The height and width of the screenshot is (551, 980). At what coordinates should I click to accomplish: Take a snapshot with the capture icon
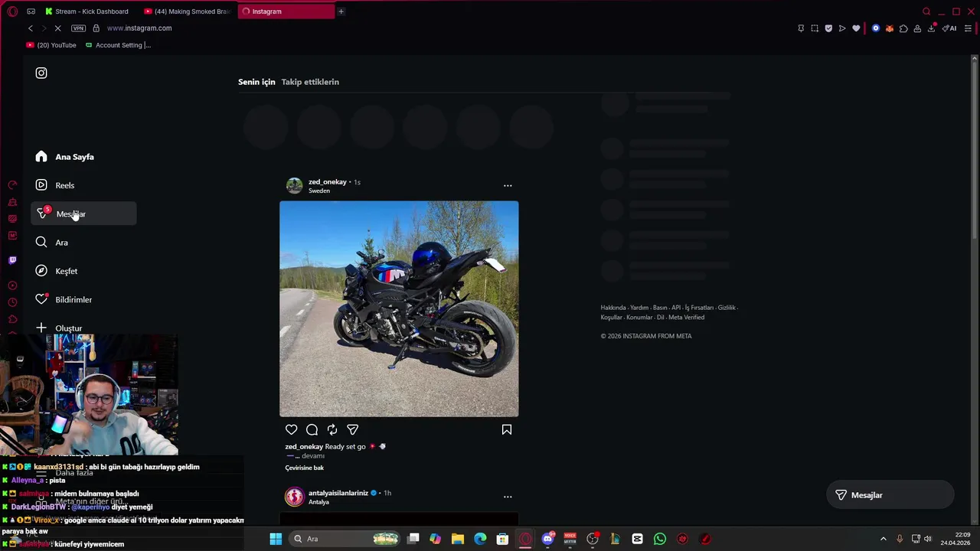click(815, 28)
